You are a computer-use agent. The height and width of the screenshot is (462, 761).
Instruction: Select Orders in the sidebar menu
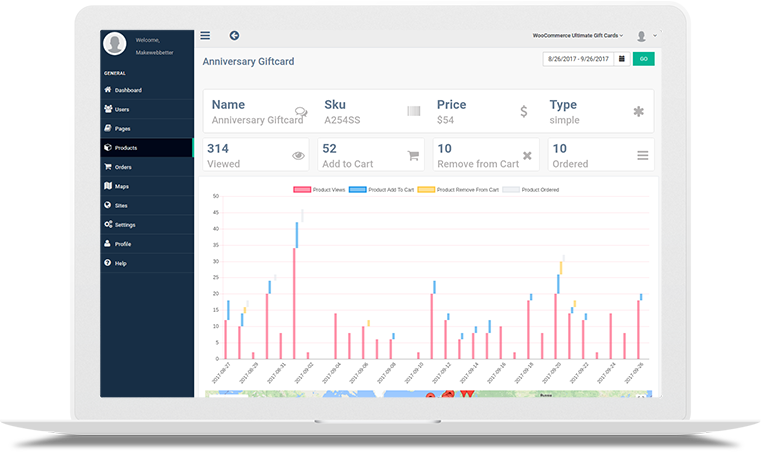tap(122, 167)
